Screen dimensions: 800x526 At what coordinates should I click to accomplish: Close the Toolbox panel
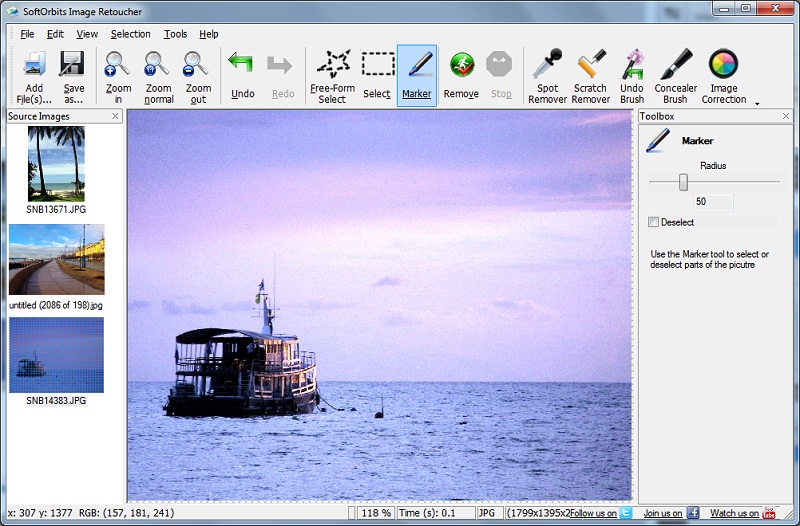click(x=786, y=116)
